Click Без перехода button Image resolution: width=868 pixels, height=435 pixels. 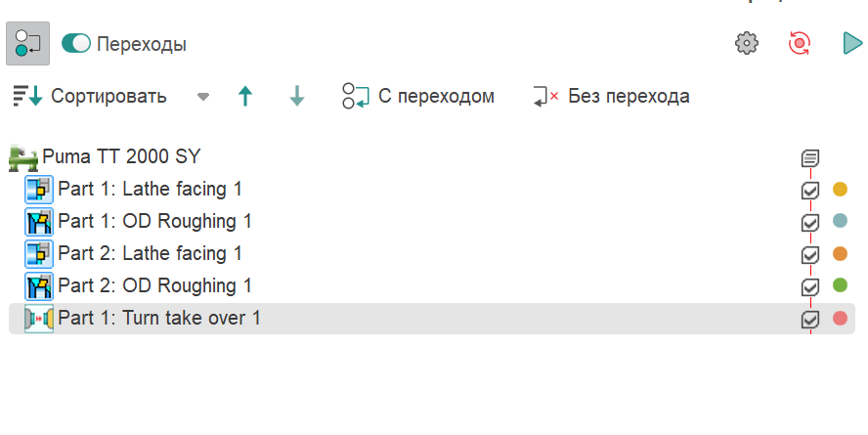611,97
